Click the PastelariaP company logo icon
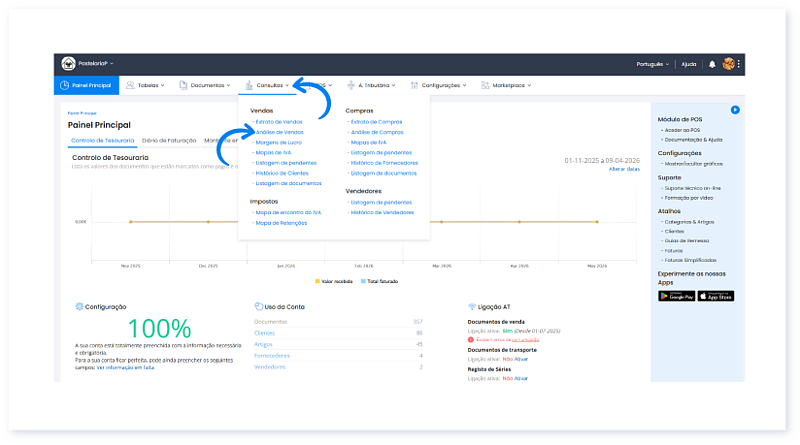 (x=69, y=64)
